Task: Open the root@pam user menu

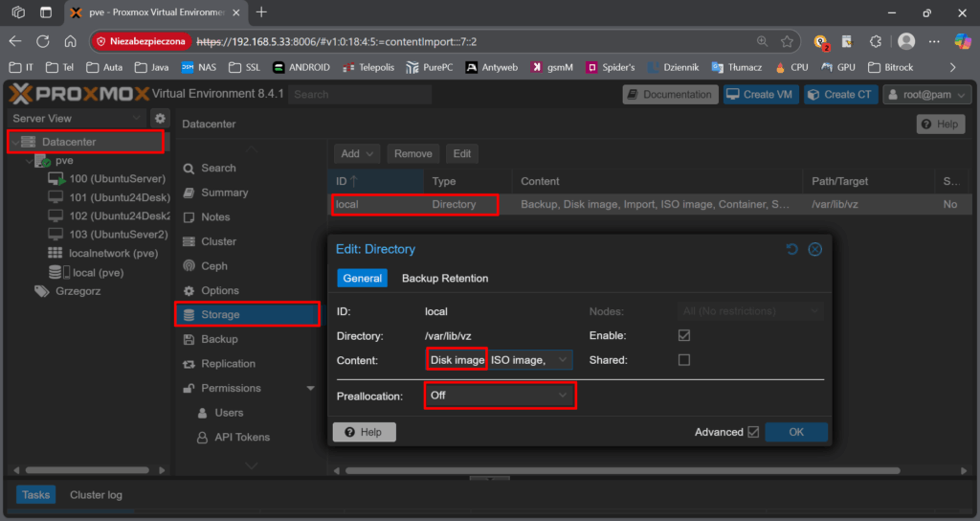Action: tap(927, 95)
